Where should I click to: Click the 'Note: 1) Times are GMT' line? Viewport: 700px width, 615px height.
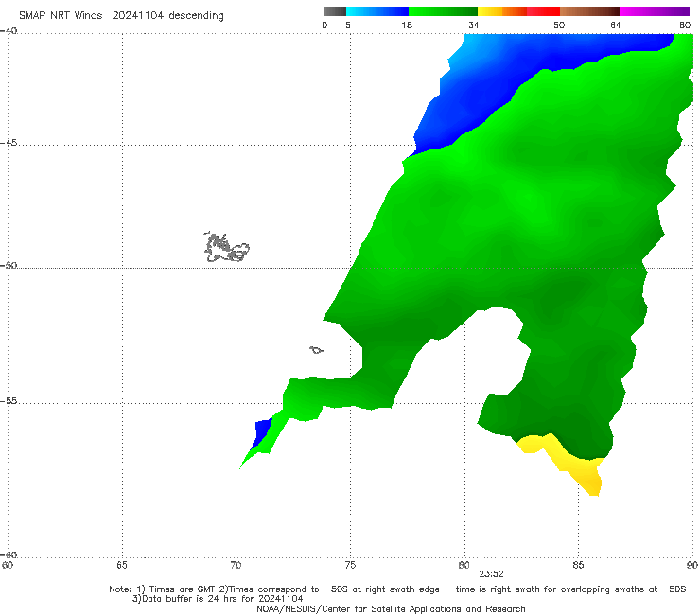[397, 589]
